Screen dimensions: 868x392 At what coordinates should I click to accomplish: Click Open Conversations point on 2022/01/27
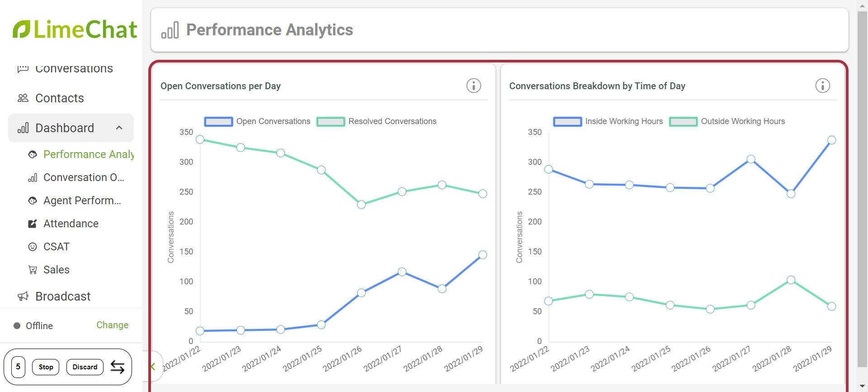pos(402,272)
